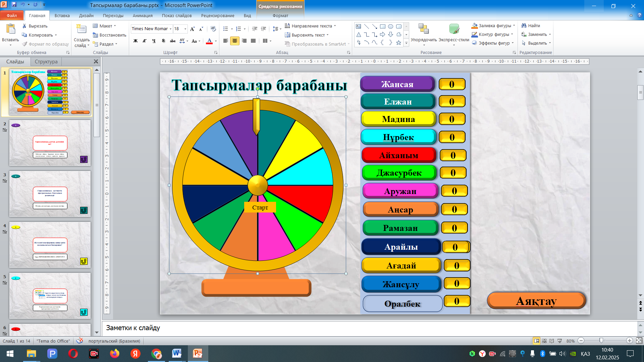644x362 pixels.
Task: Click the clear formatting icon
Action: [213, 29]
